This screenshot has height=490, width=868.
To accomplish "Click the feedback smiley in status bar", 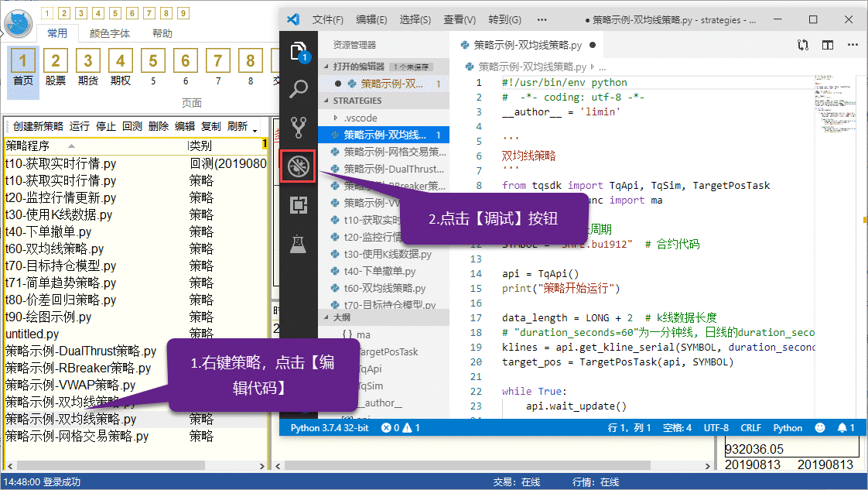I will coord(820,427).
